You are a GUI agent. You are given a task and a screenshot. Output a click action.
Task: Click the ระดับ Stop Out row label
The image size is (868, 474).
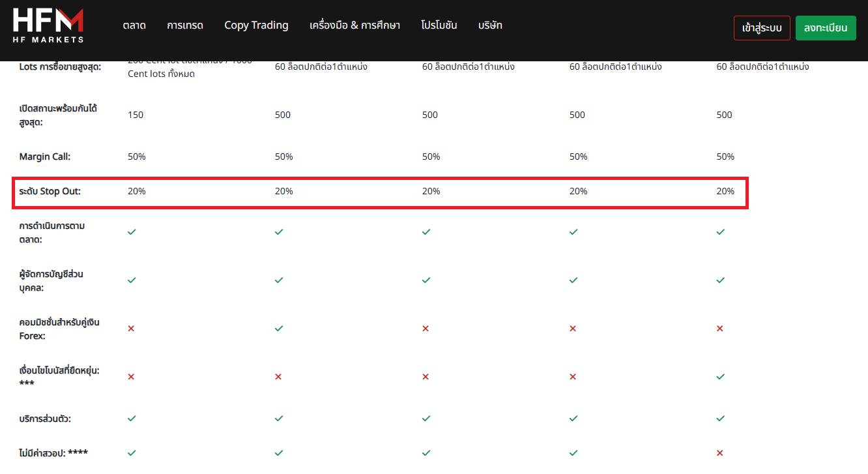coord(50,192)
